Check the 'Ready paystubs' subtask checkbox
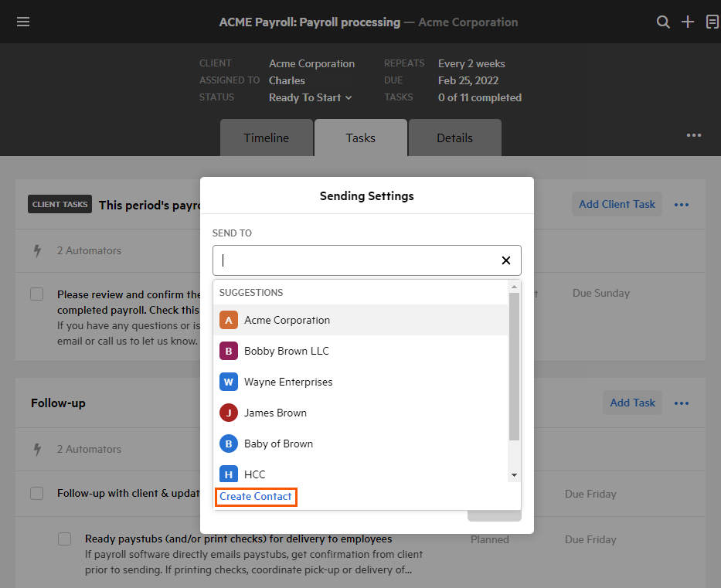This screenshot has width=721, height=588. [x=65, y=539]
